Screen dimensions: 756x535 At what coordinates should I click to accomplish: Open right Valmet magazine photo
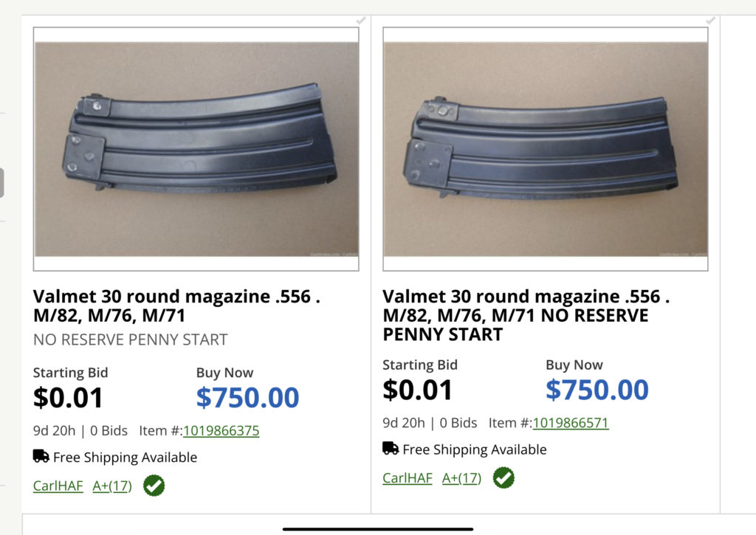click(546, 149)
